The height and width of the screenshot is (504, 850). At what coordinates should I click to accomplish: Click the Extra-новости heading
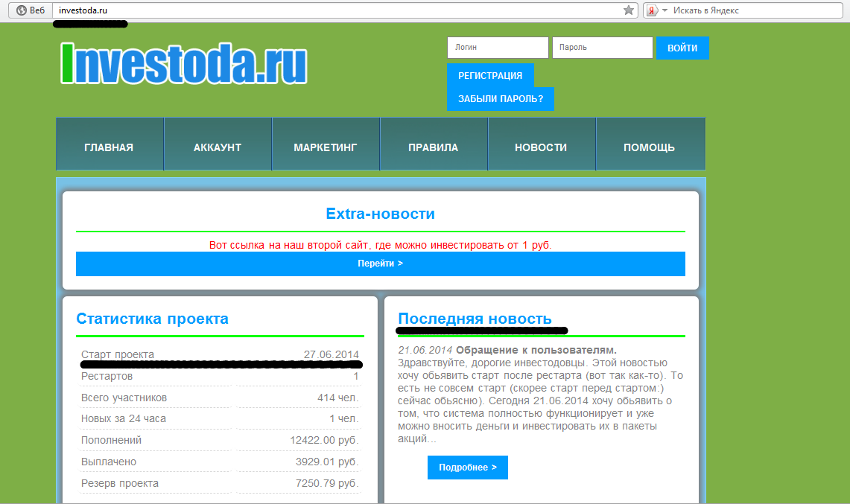[x=381, y=214]
